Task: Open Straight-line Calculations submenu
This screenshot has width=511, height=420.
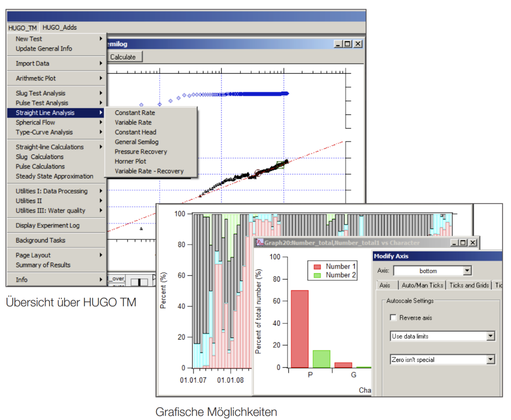Action: (x=56, y=147)
